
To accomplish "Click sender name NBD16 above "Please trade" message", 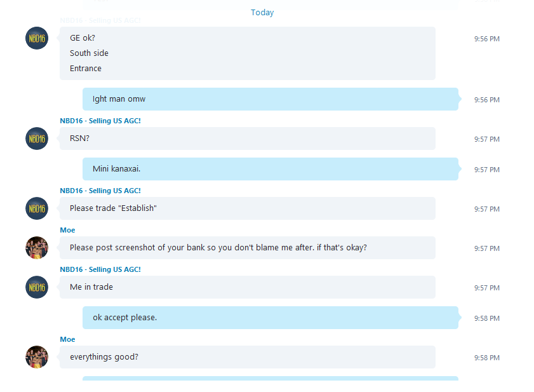I will click(x=100, y=191).
